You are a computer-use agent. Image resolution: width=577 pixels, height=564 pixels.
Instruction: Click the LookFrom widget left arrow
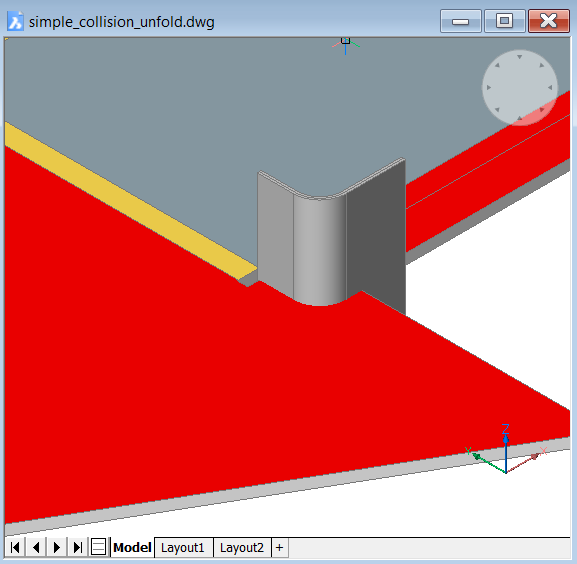click(489, 88)
